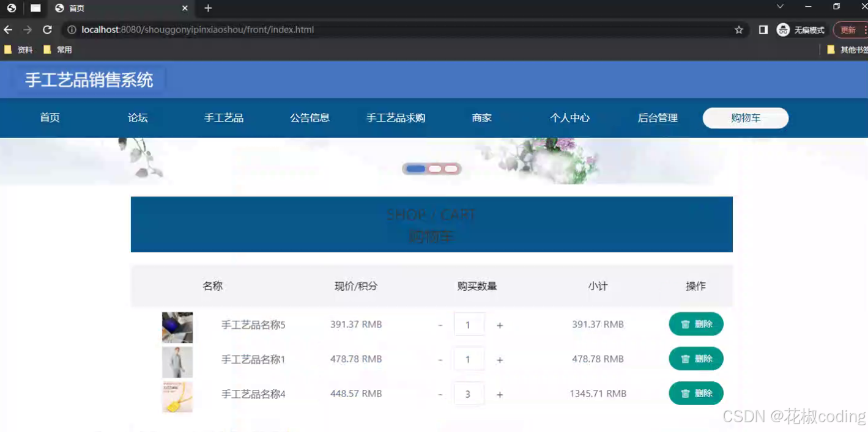Image resolution: width=868 pixels, height=432 pixels.
Task: Select the second carousel indicator dot
Action: [434, 169]
